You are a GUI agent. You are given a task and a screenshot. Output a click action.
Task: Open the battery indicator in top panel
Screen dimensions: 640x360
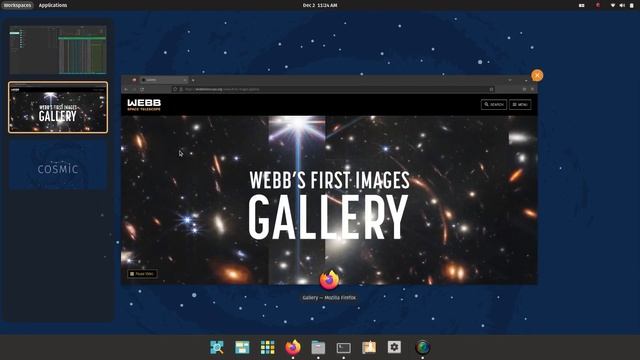[x=632, y=5]
